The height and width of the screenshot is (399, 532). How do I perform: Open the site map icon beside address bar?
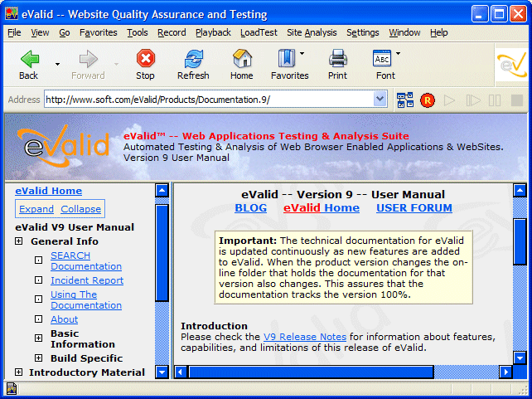point(405,100)
